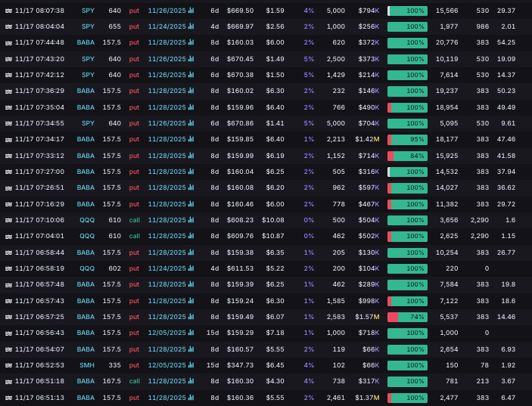This screenshot has width=532, height=406.
Task: Click the $1.37M premium value
Action: (x=367, y=398)
